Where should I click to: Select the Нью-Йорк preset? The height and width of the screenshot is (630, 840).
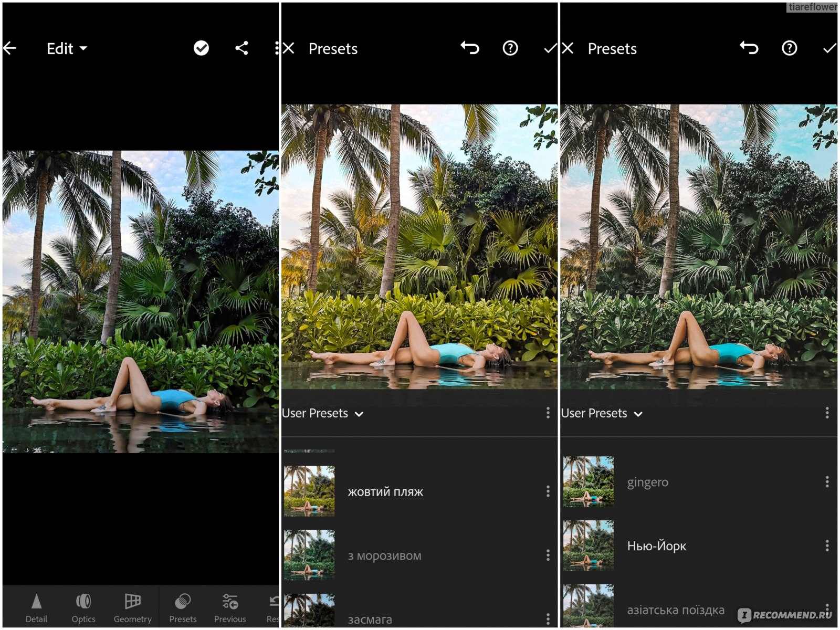click(x=656, y=546)
